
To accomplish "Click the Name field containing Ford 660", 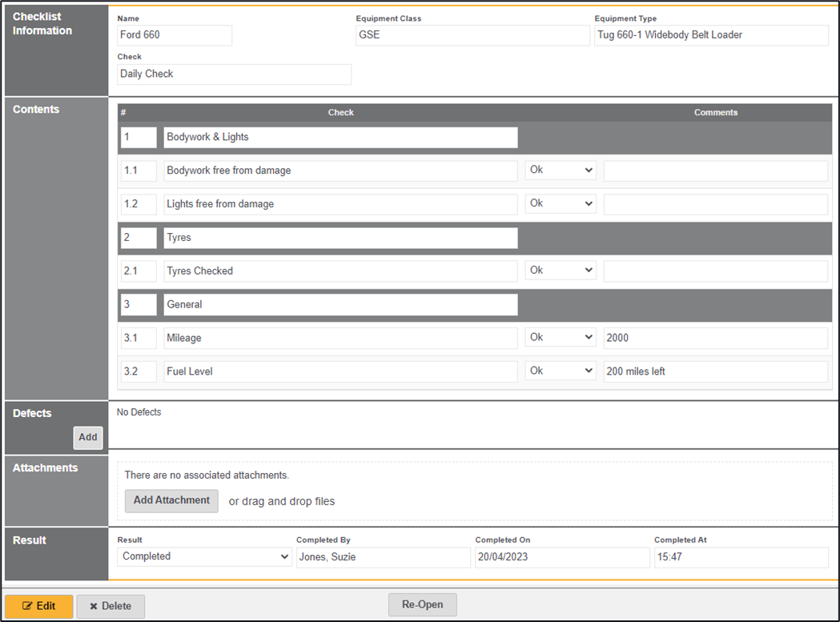I will pyautogui.click(x=175, y=35).
